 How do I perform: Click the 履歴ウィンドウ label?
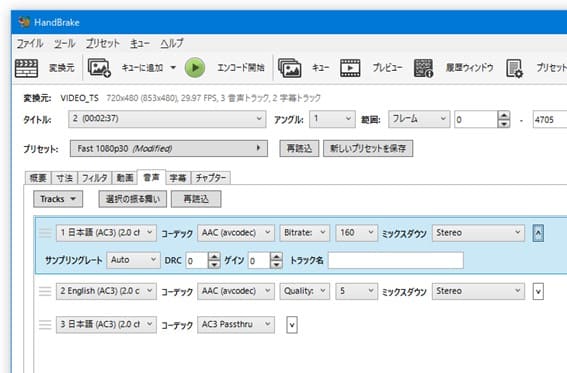click(x=469, y=68)
